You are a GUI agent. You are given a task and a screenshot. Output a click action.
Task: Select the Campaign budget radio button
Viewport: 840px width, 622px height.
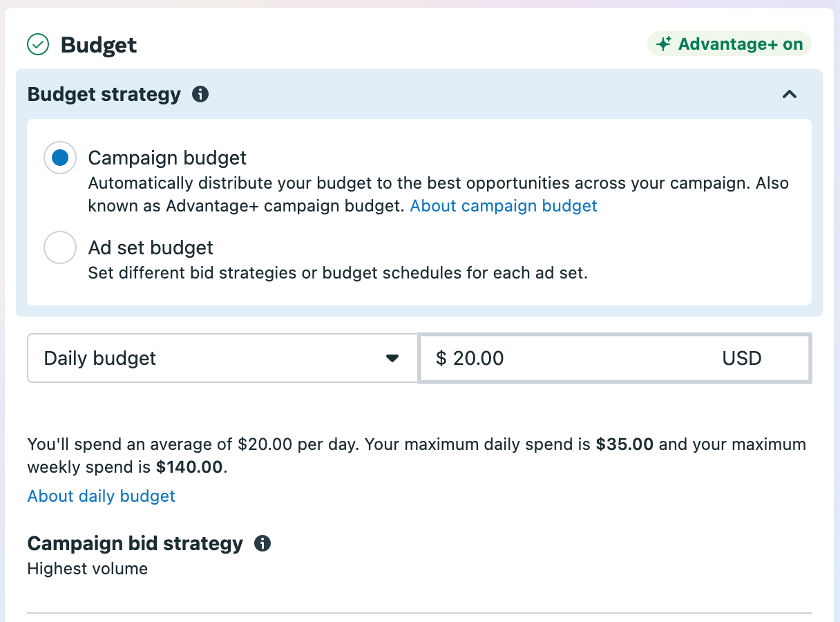[60, 158]
